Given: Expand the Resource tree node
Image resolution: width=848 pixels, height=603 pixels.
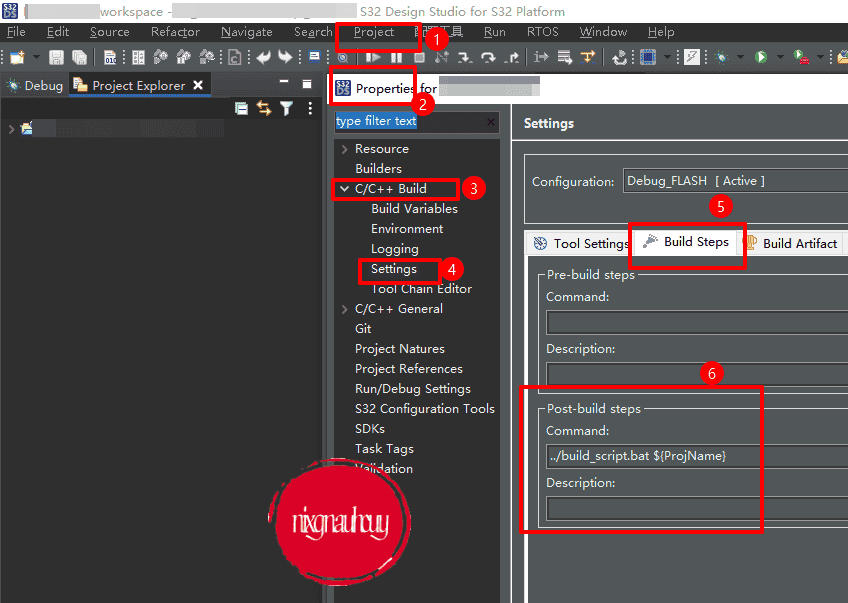Looking at the screenshot, I should point(344,149).
